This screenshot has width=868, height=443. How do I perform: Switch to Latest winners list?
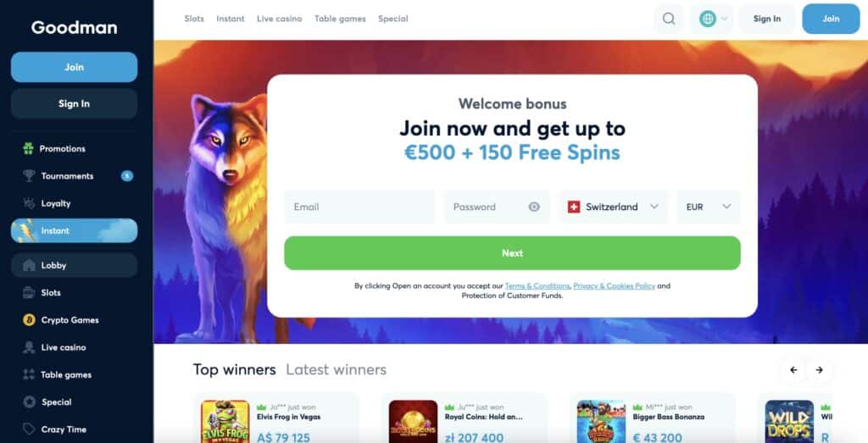click(x=336, y=369)
